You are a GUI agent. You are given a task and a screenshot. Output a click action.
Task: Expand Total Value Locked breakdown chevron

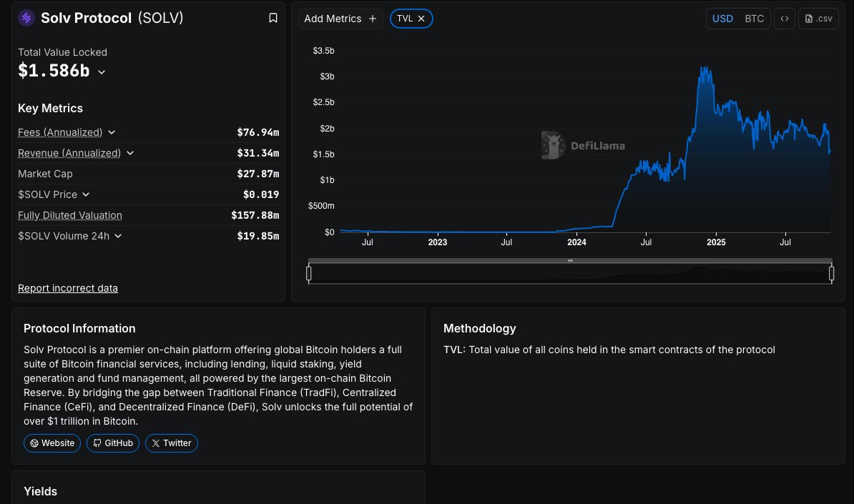pyautogui.click(x=102, y=72)
